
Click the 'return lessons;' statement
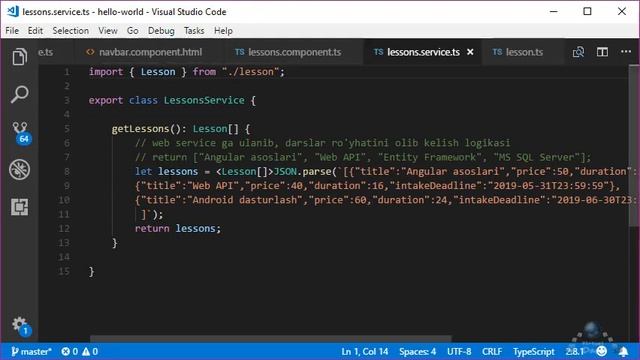click(178, 229)
